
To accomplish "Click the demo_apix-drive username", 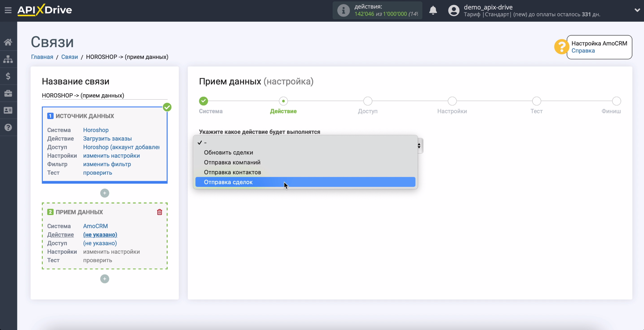I will [x=488, y=7].
